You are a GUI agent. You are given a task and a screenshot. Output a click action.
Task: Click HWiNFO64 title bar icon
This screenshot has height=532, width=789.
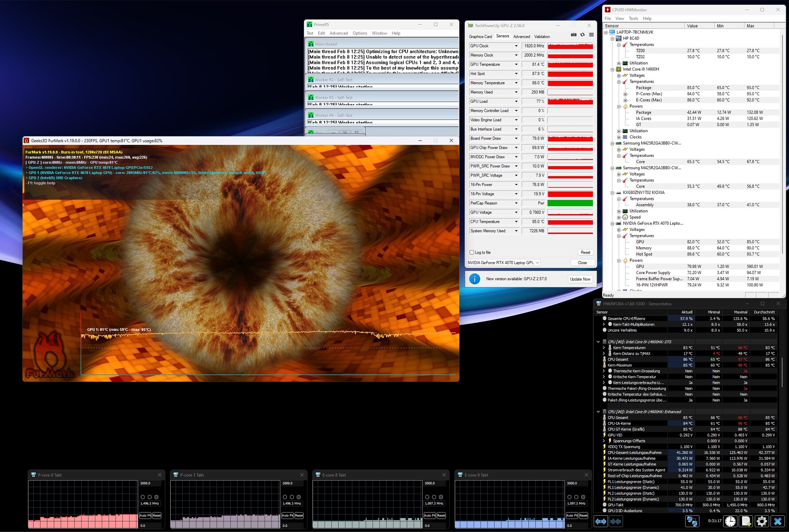pos(599,304)
